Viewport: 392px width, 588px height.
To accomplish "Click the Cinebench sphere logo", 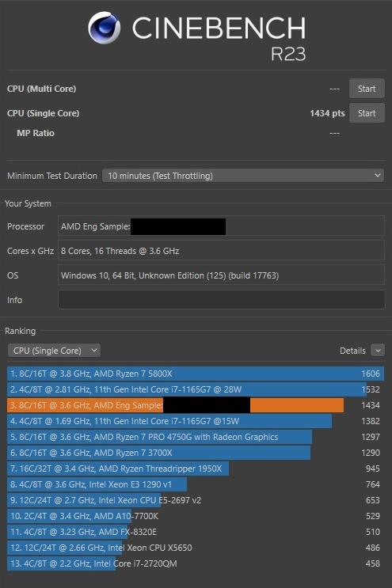I will click(x=105, y=28).
